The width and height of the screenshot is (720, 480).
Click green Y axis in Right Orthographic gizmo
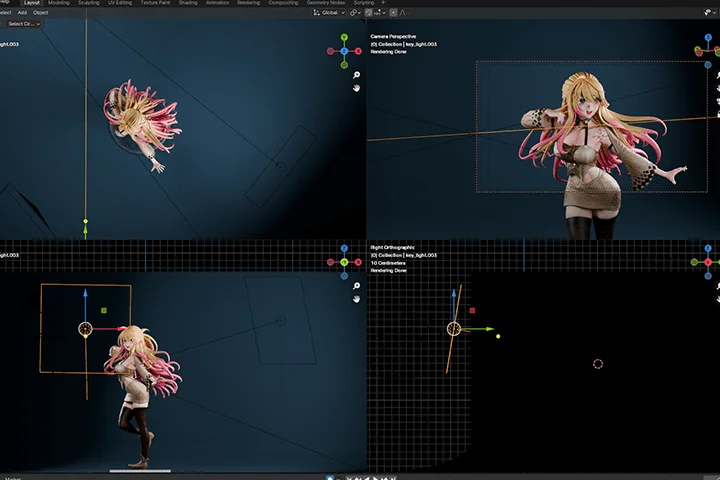click(x=694, y=262)
